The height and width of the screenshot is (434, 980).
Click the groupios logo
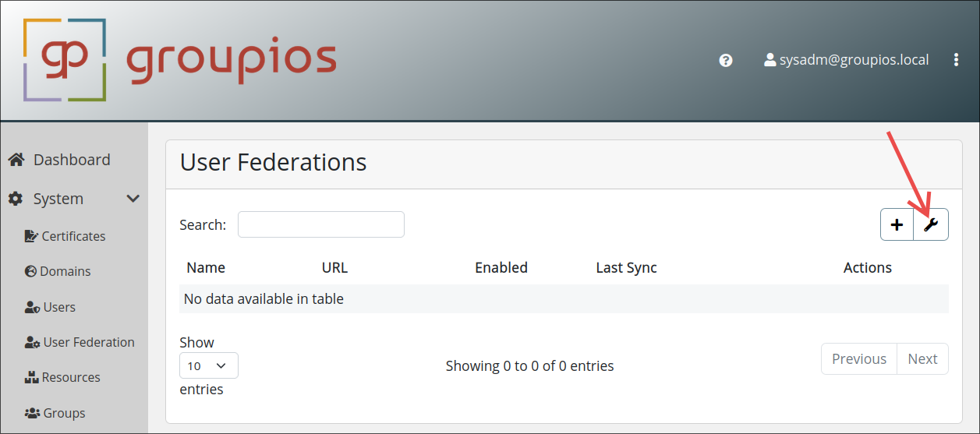coord(180,60)
